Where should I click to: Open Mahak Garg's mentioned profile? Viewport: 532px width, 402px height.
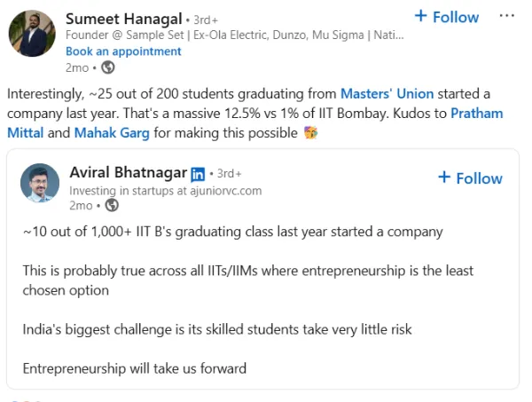(x=112, y=133)
